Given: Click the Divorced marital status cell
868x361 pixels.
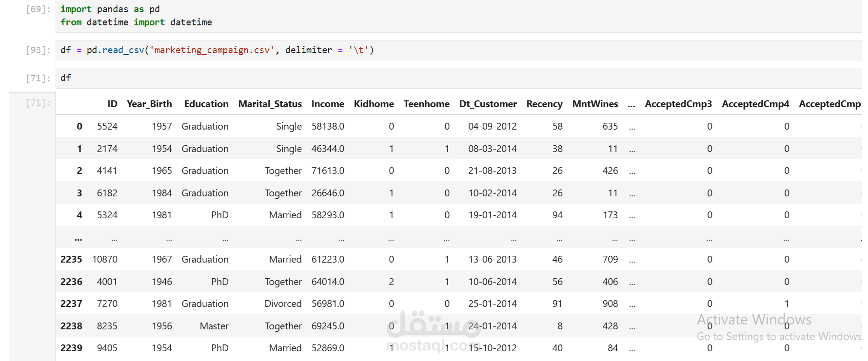Looking at the screenshot, I should (x=283, y=304).
